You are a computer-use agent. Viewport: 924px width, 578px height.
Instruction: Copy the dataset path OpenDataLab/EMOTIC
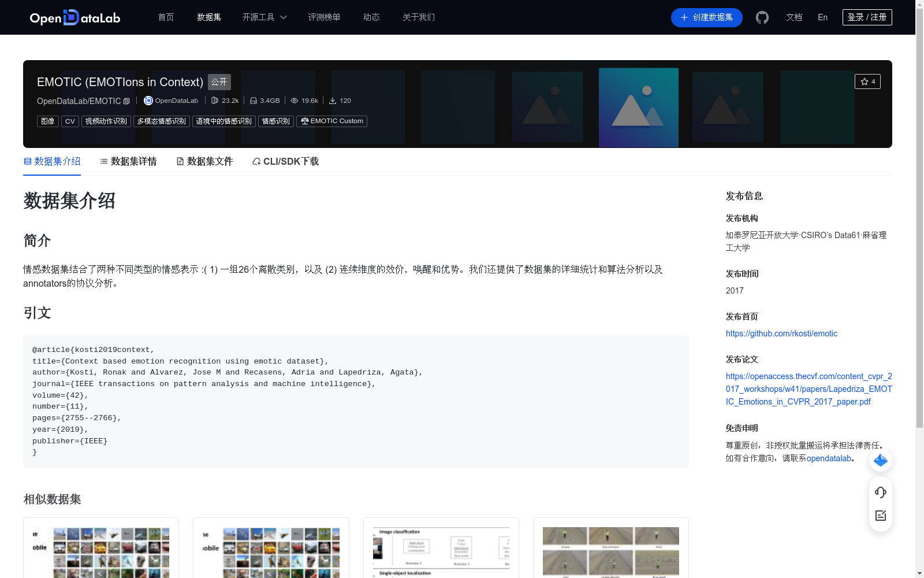point(126,101)
